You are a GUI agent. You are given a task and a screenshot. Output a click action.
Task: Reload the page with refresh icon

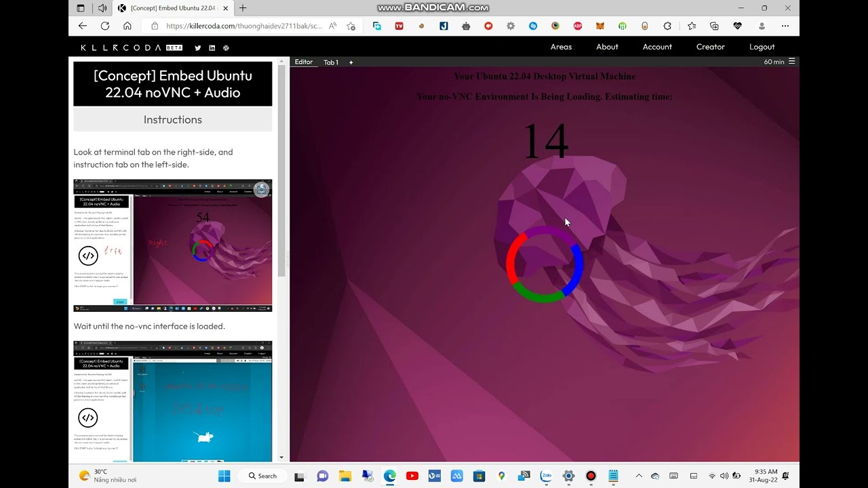tap(105, 26)
